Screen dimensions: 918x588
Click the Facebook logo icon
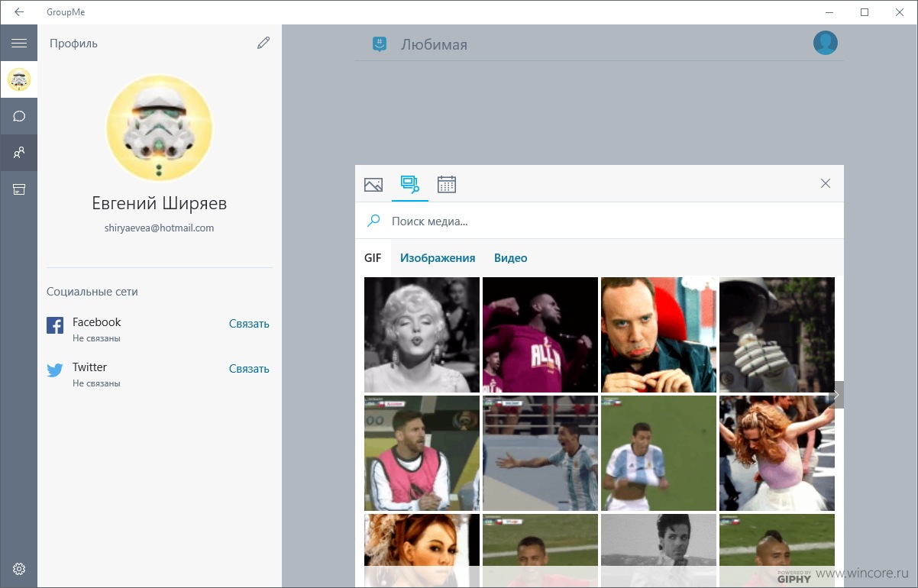(x=55, y=326)
